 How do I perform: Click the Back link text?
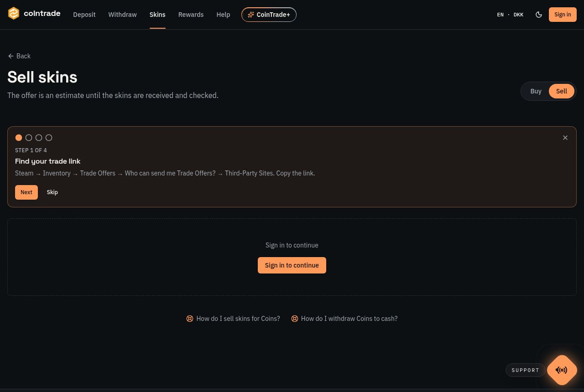click(23, 56)
